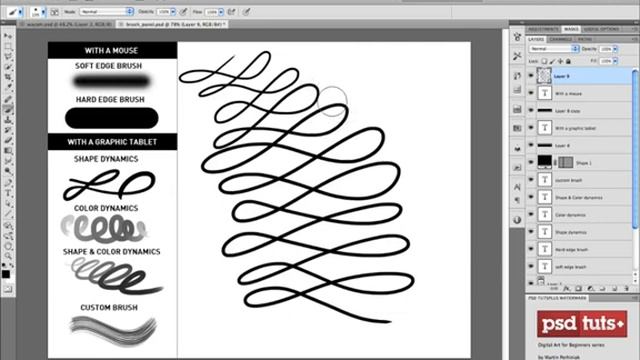Screen dimensions: 640x360
Task: Toggle lock all layer option
Action: [568, 61]
